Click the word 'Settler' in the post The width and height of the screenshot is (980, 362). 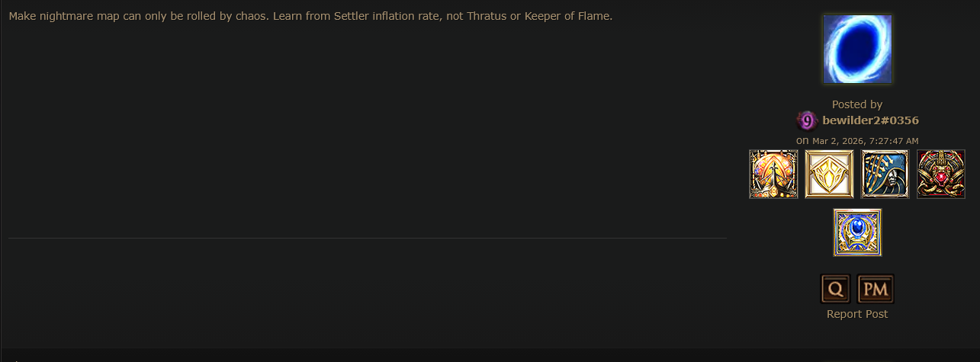click(352, 16)
